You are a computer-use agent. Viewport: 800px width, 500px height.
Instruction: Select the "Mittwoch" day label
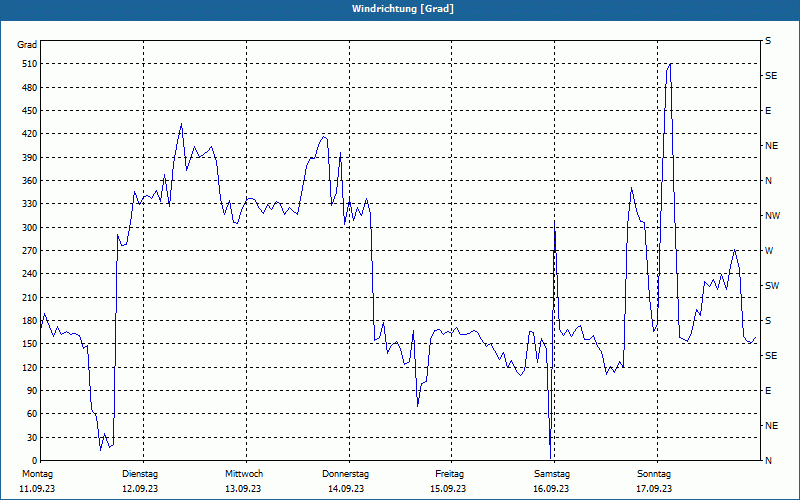click(x=244, y=474)
